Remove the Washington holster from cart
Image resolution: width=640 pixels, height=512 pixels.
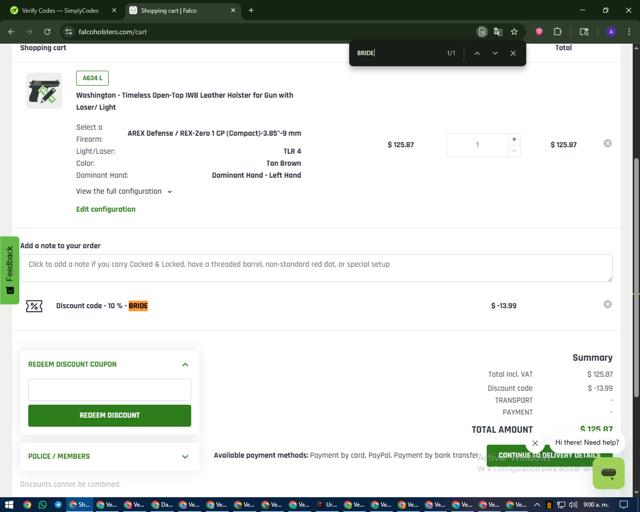[607, 143]
